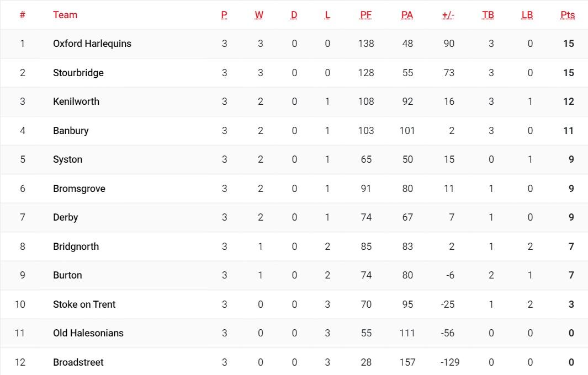The height and width of the screenshot is (375, 588).
Task: Click the +/- column header
Action: (x=448, y=15)
